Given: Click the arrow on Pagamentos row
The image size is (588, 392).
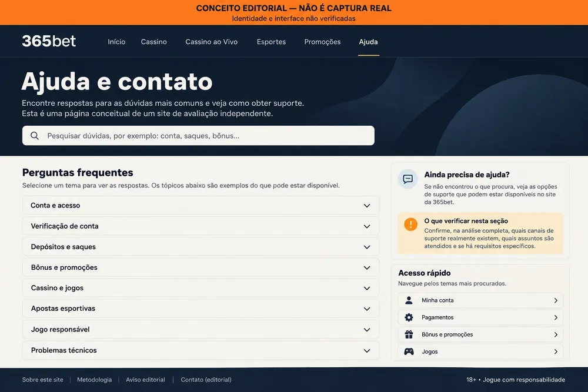Looking at the screenshot, I should pyautogui.click(x=556, y=317).
